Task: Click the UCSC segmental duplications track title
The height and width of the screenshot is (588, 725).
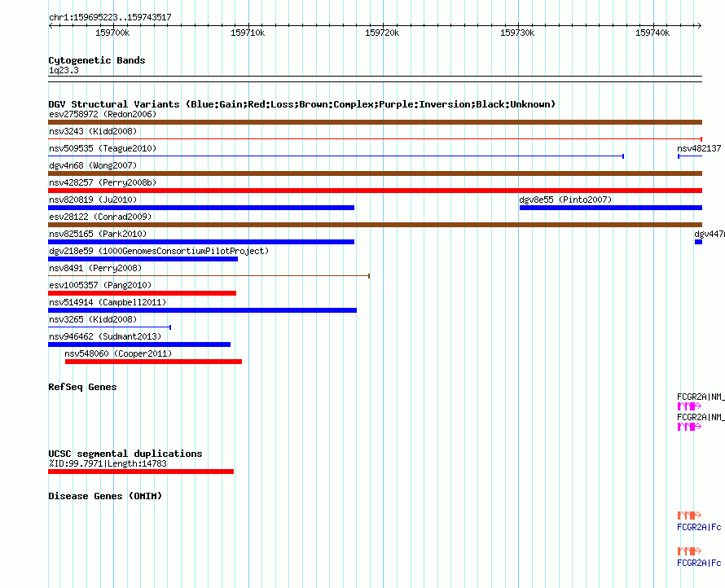Action: click(x=125, y=454)
